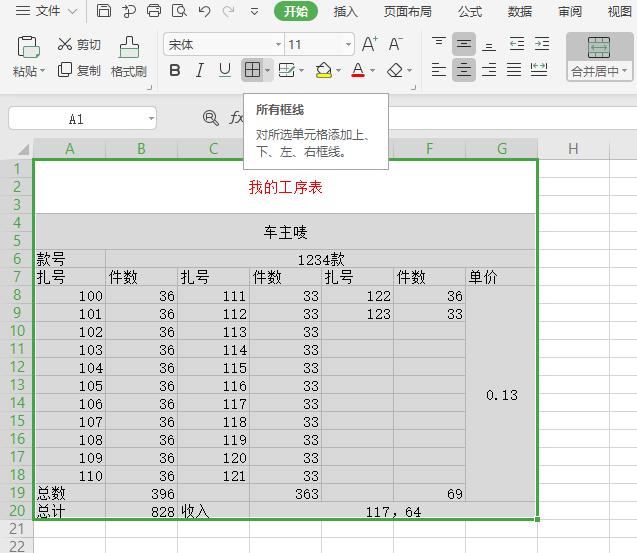This screenshot has height=553, width=637.
Task: Apply the yellow fill color bucket
Action: (x=324, y=70)
